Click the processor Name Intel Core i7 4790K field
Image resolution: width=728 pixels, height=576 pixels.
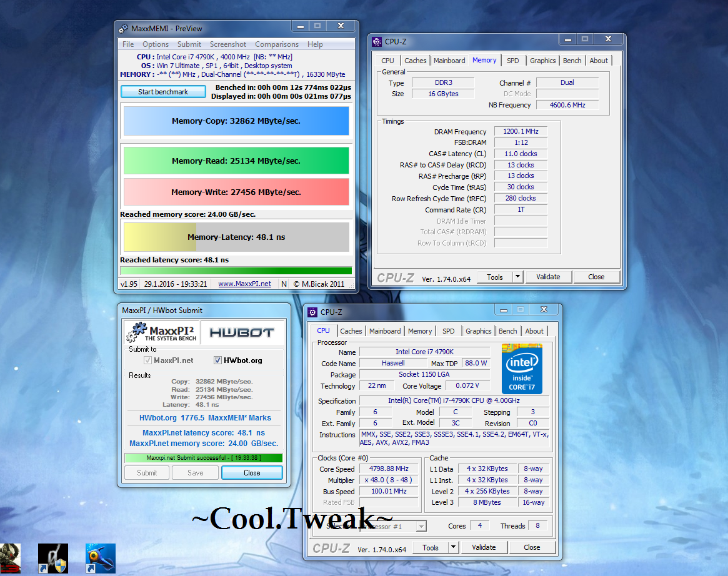424,352
